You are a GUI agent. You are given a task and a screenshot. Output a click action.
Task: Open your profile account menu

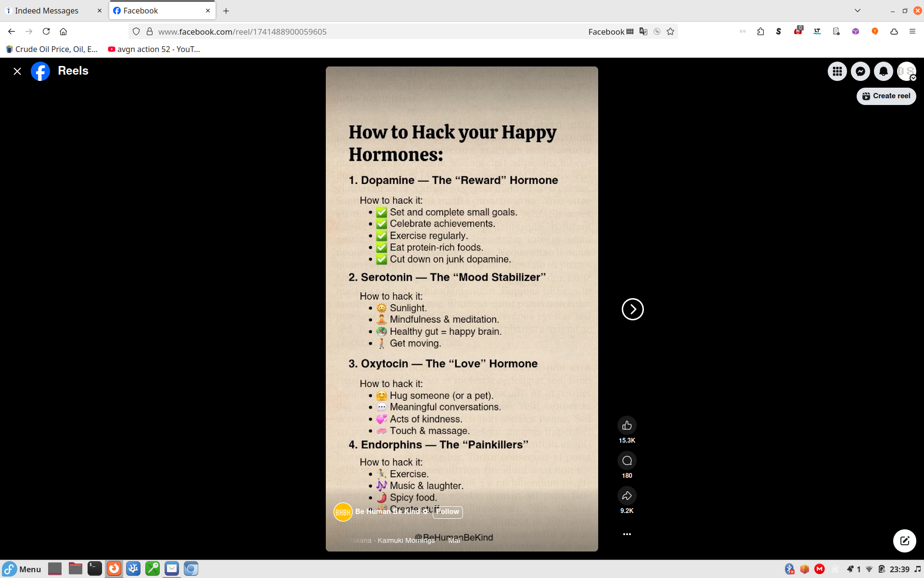pyautogui.click(x=906, y=71)
